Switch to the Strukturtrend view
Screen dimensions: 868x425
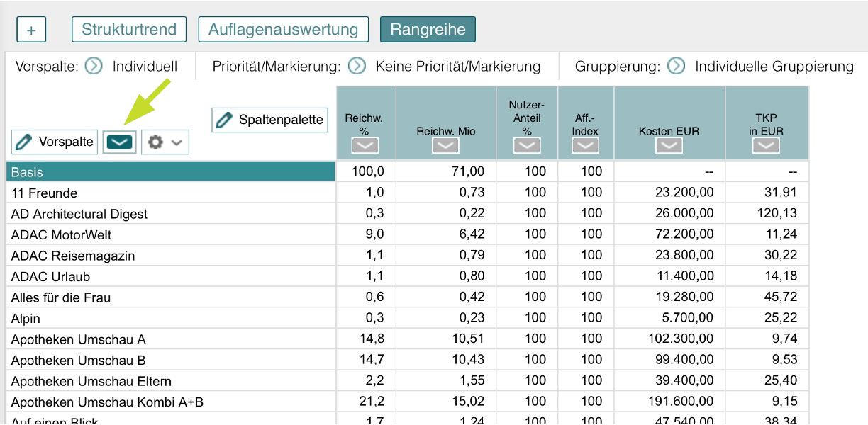click(x=128, y=29)
